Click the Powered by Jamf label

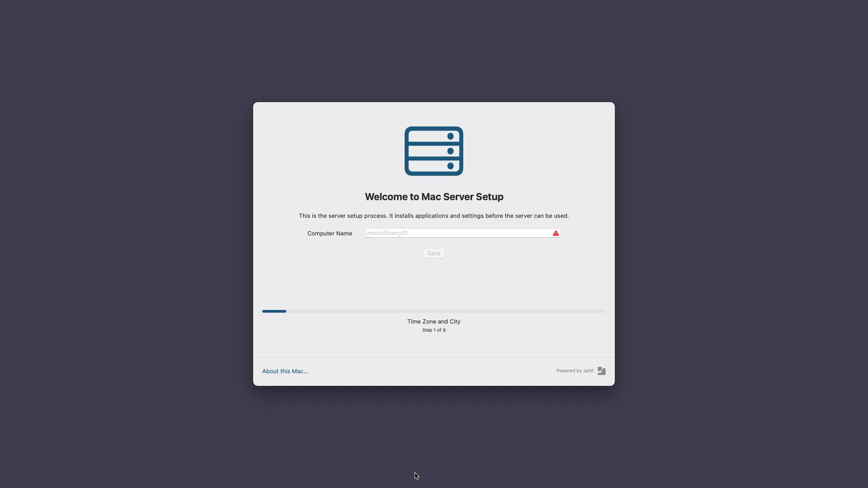point(574,371)
